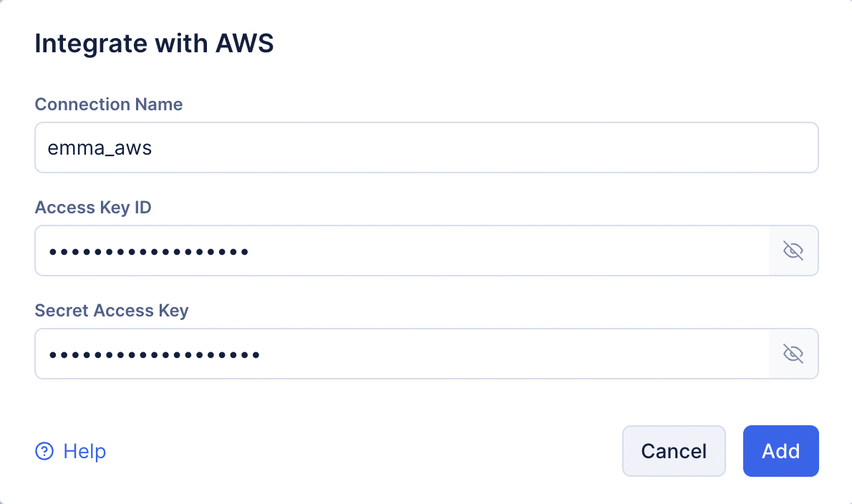Click the masked dots in Access Key ID

pos(148,252)
